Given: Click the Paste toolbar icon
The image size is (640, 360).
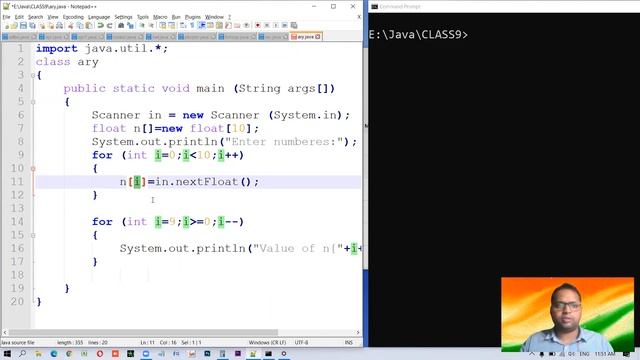Looking at the screenshot, I should pos(89,25).
